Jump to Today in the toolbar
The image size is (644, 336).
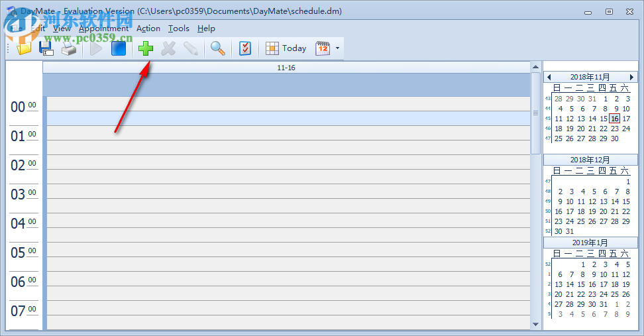click(286, 48)
